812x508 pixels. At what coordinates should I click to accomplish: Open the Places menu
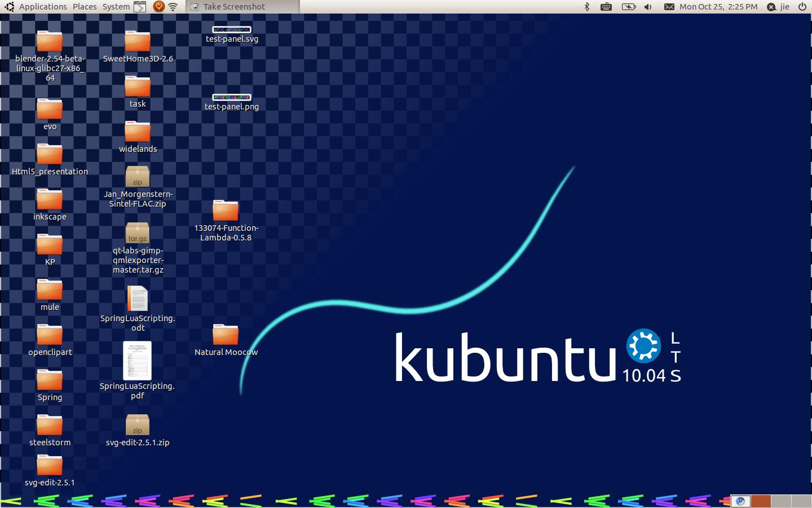pos(85,7)
